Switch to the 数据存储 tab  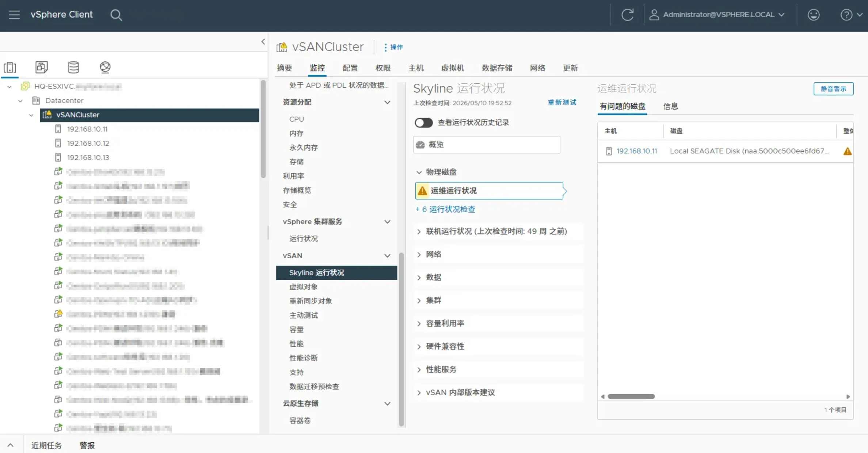pos(497,68)
